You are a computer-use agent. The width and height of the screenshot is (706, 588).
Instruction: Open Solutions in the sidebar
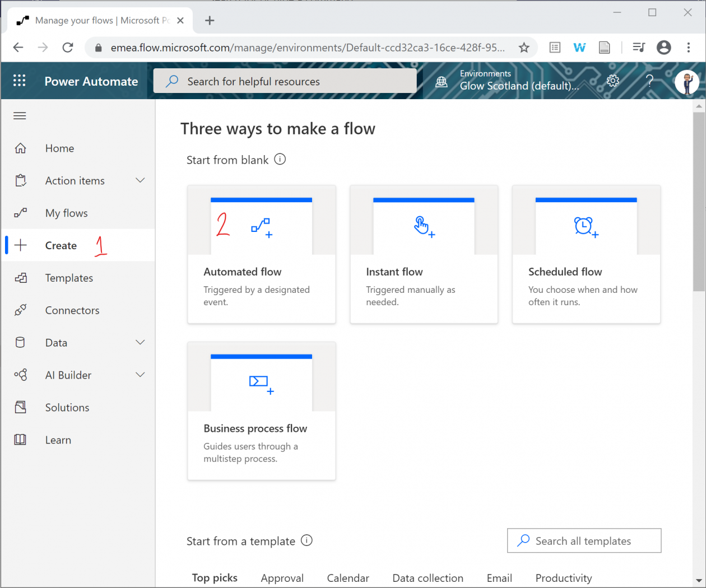point(78,408)
